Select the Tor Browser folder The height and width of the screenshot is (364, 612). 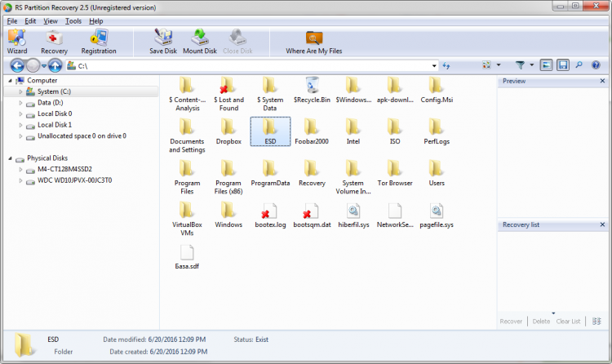(x=395, y=173)
